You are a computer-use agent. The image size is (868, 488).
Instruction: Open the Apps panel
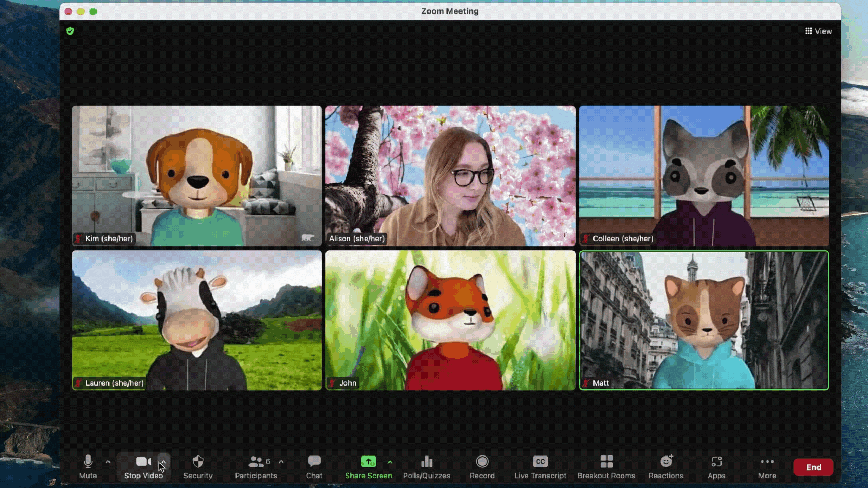(716, 467)
